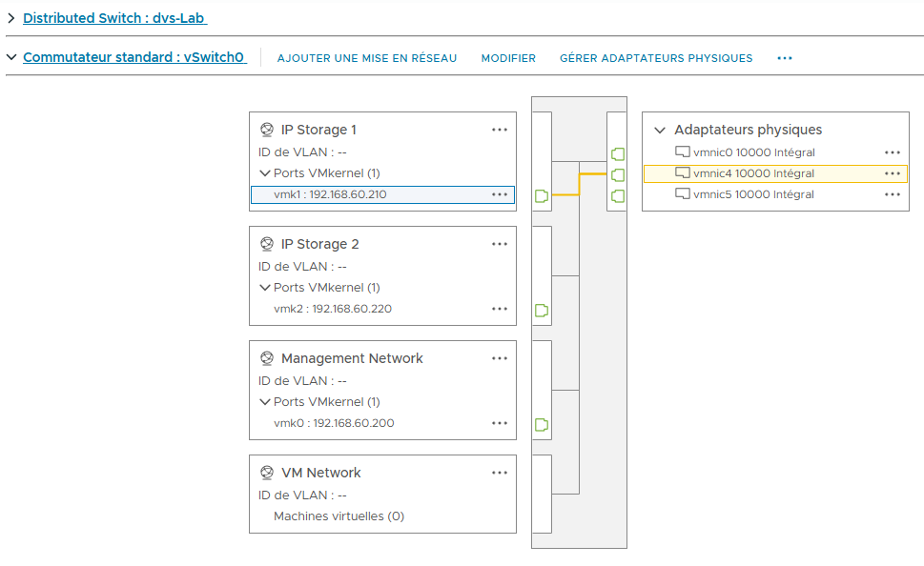Image resolution: width=924 pixels, height=566 pixels.
Task: Click the more actions ellipsis next to GÉRER ADAPTATEURS PHYSIQUES
Action: [x=784, y=58]
